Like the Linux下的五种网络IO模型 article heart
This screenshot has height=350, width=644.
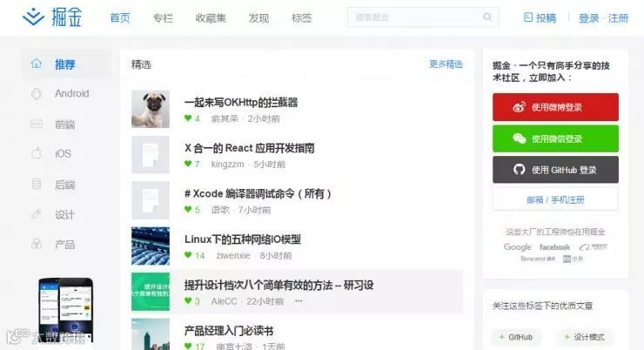pyautogui.click(x=188, y=255)
